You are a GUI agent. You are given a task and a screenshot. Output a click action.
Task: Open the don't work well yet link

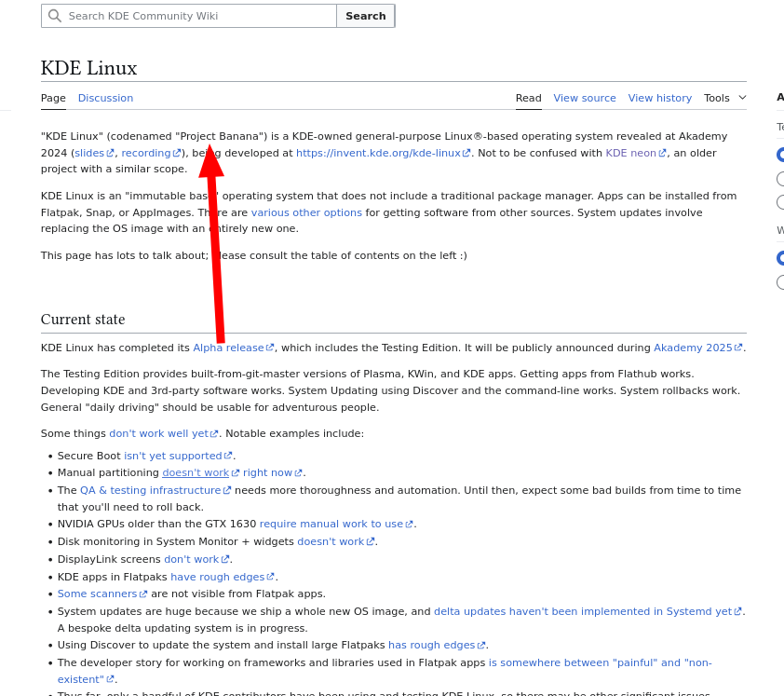pos(164,433)
